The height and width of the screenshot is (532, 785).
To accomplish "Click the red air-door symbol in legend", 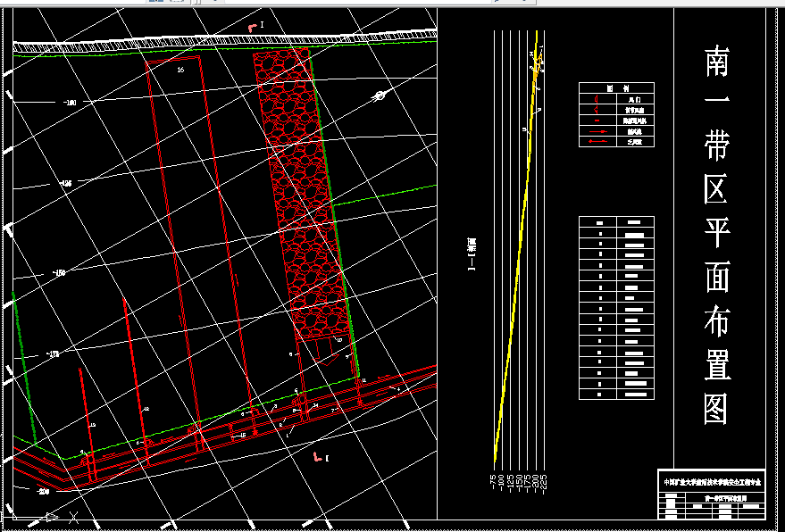I will click(597, 100).
